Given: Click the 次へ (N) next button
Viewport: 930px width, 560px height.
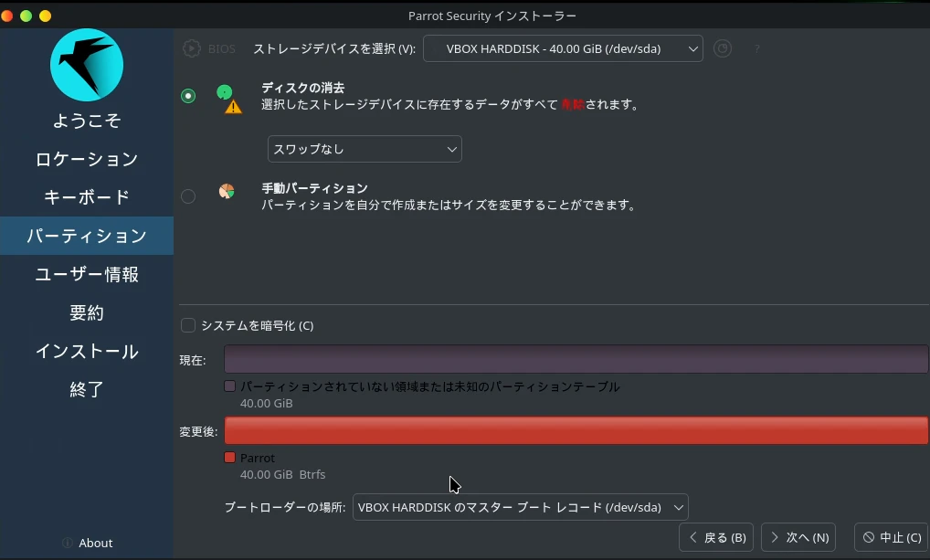Looking at the screenshot, I should point(798,537).
